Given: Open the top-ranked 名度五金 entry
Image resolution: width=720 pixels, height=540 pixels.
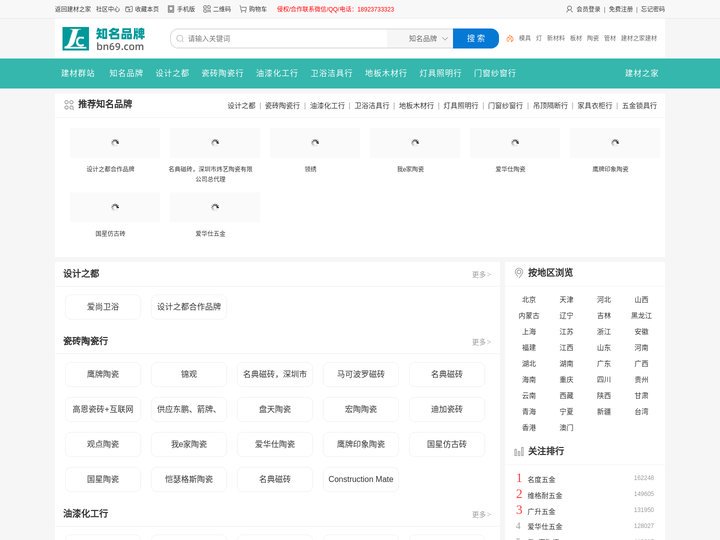Looking at the screenshot, I should click(541, 479).
